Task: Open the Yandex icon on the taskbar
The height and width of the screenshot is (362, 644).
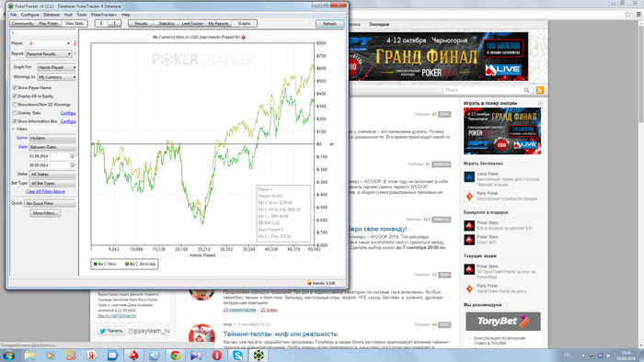Action: point(92,356)
